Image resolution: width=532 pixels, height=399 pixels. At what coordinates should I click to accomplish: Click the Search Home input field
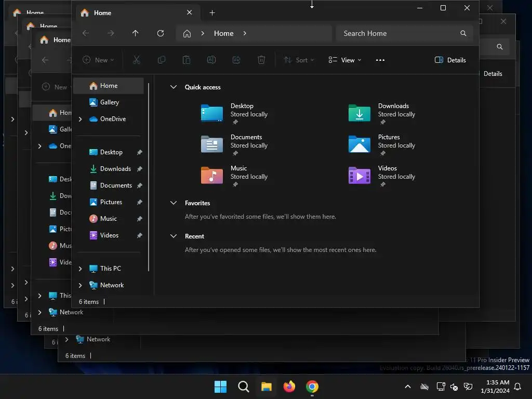click(x=404, y=33)
